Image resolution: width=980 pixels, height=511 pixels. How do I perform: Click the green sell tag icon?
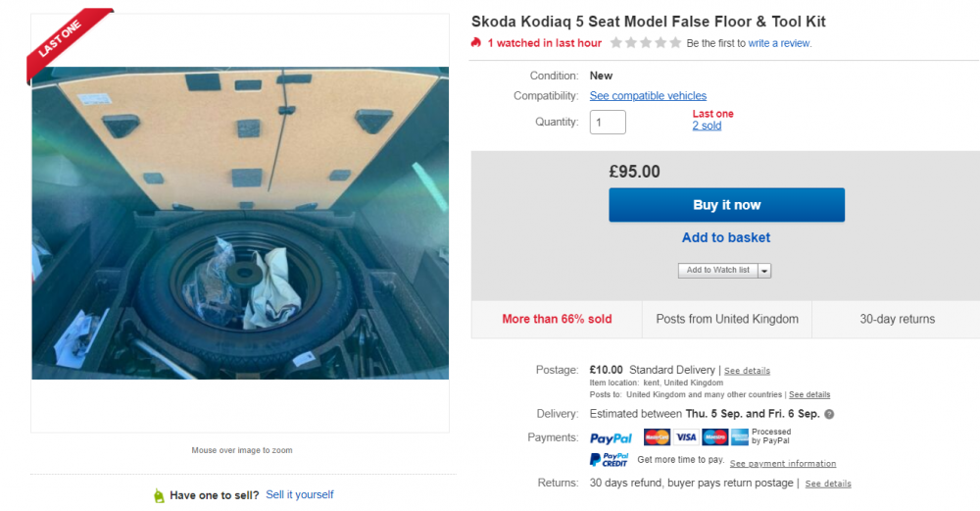click(x=159, y=495)
